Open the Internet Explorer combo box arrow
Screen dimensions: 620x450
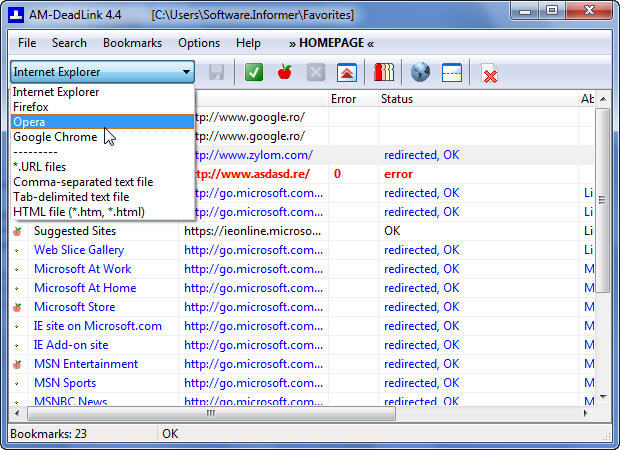click(x=186, y=72)
